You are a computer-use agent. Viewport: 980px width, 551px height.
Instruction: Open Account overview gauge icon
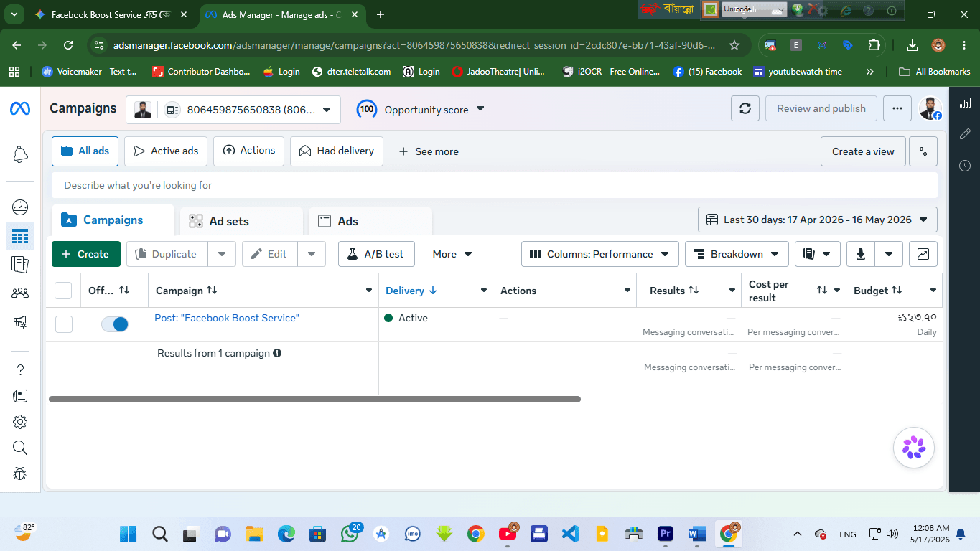[20, 207]
